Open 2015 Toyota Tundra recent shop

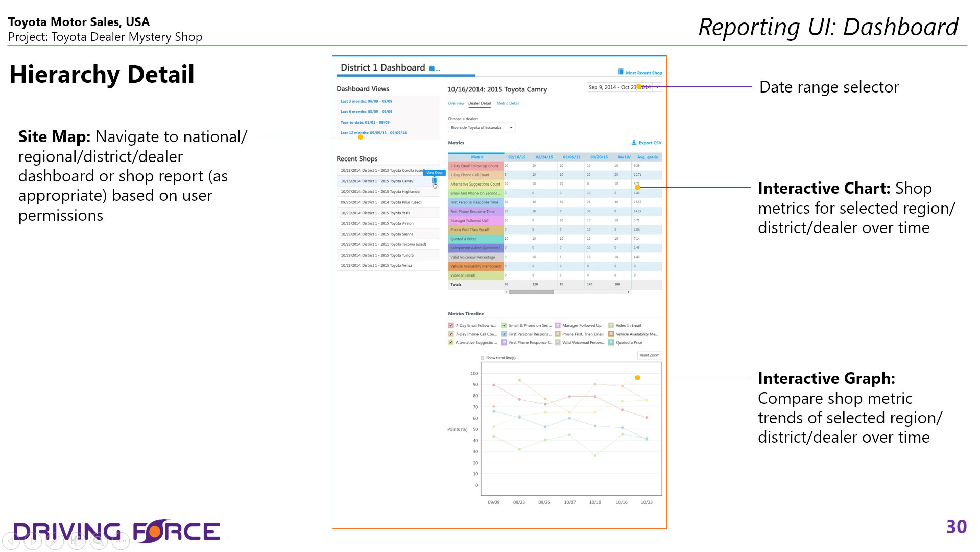coord(388,255)
